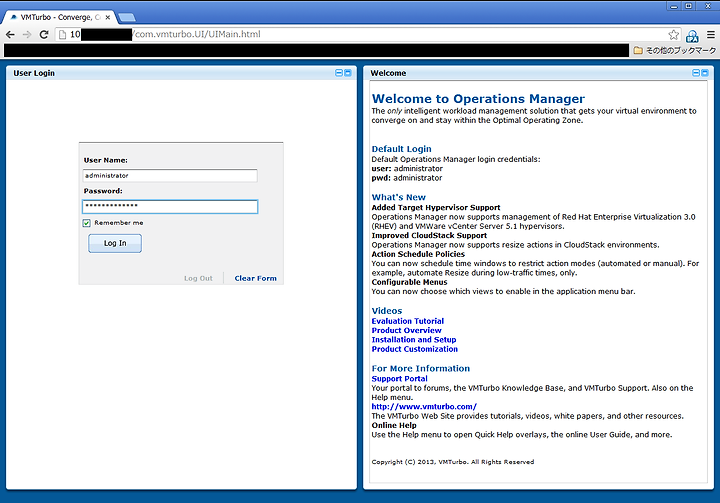
Task: Minimize the Welcome panel
Action: (x=696, y=73)
